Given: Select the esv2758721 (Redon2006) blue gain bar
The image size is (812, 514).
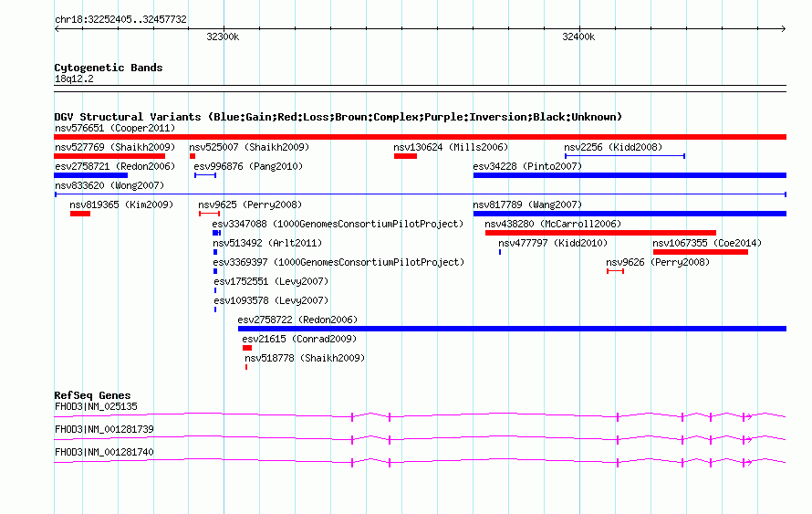Looking at the screenshot, I should pos(90,175).
